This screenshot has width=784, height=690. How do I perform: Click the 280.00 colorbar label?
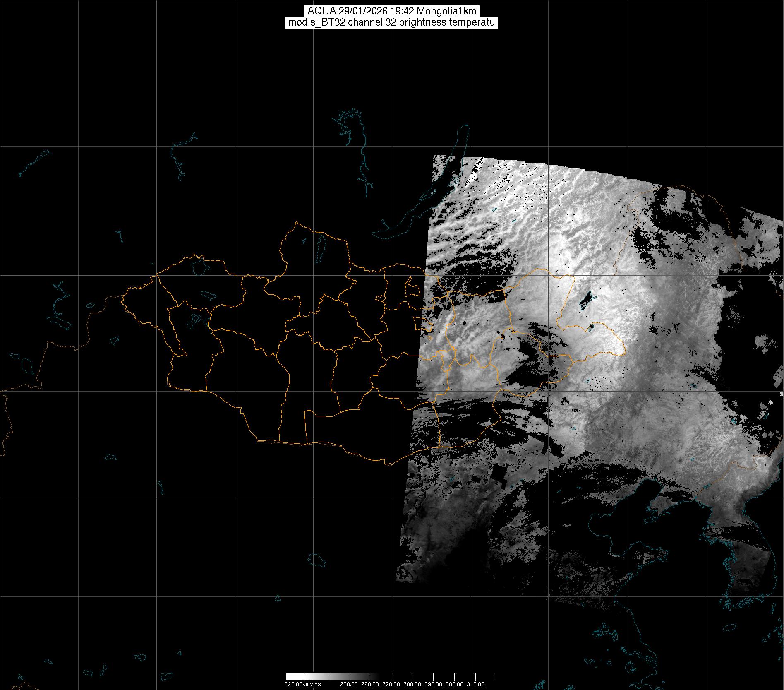(x=412, y=684)
